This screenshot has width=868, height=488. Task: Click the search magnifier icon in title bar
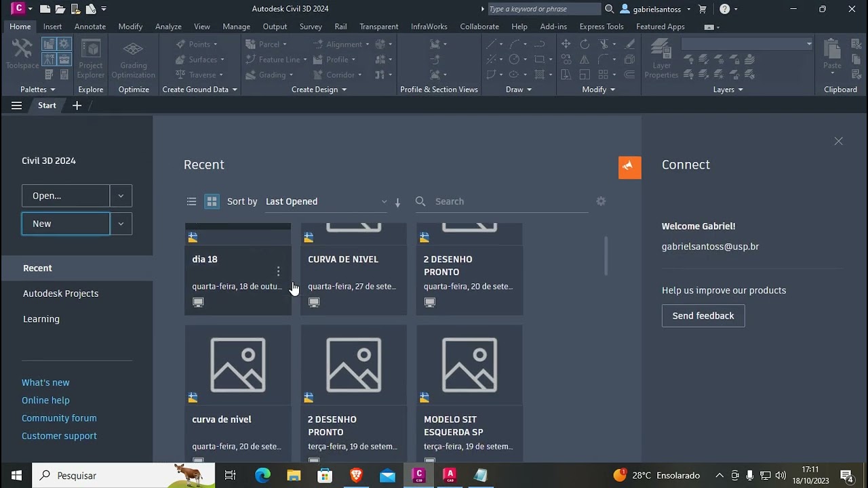(609, 9)
